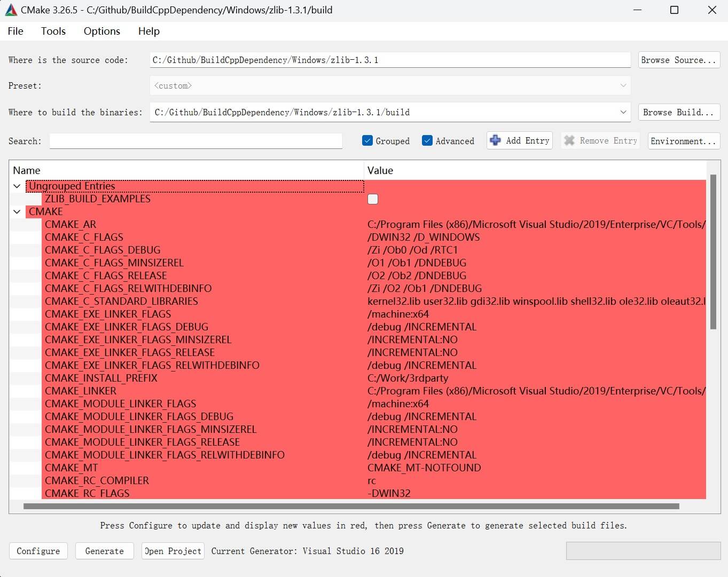The width and height of the screenshot is (728, 577).
Task: Open the Tools menu
Action: click(x=53, y=31)
